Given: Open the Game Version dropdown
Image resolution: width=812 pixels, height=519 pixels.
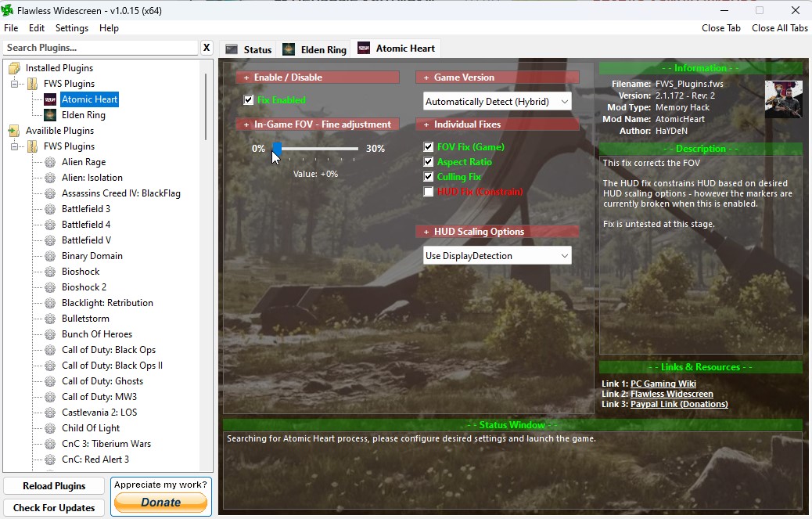Looking at the screenshot, I should (498, 102).
